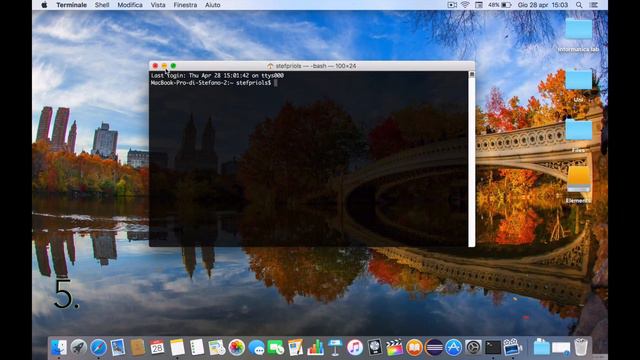The height and width of the screenshot is (360, 640).
Task: Open Notes yellow notepad icon in dock
Action: (x=177, y=347)
